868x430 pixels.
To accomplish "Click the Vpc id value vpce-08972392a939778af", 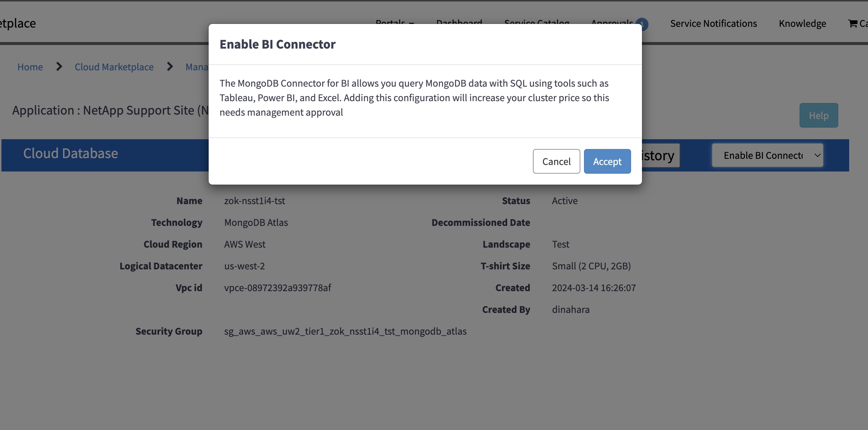I will click(277, 288).
